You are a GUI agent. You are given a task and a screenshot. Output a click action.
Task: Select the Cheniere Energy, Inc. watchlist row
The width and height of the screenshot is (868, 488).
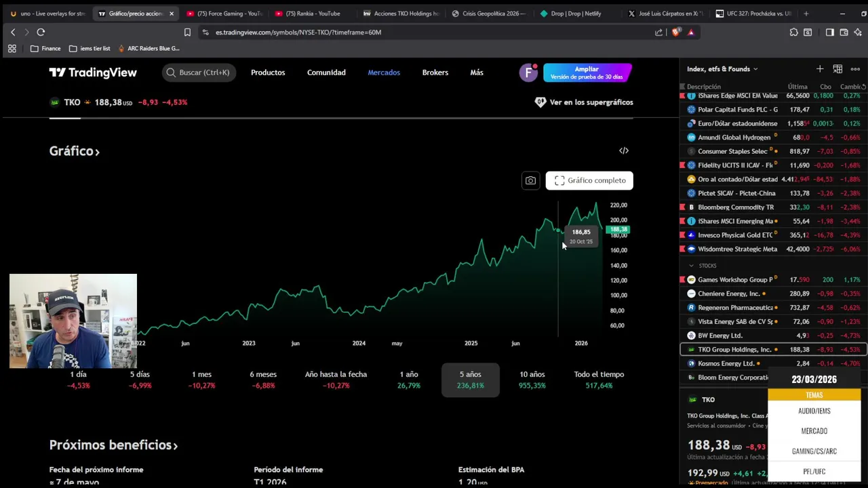point(773,293)
